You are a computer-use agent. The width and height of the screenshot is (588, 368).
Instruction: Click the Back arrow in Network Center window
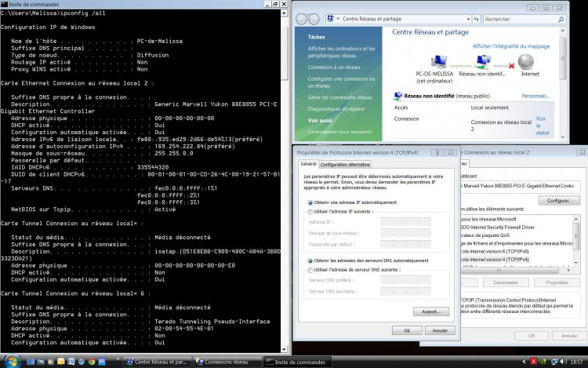click(x=301, y=19)
